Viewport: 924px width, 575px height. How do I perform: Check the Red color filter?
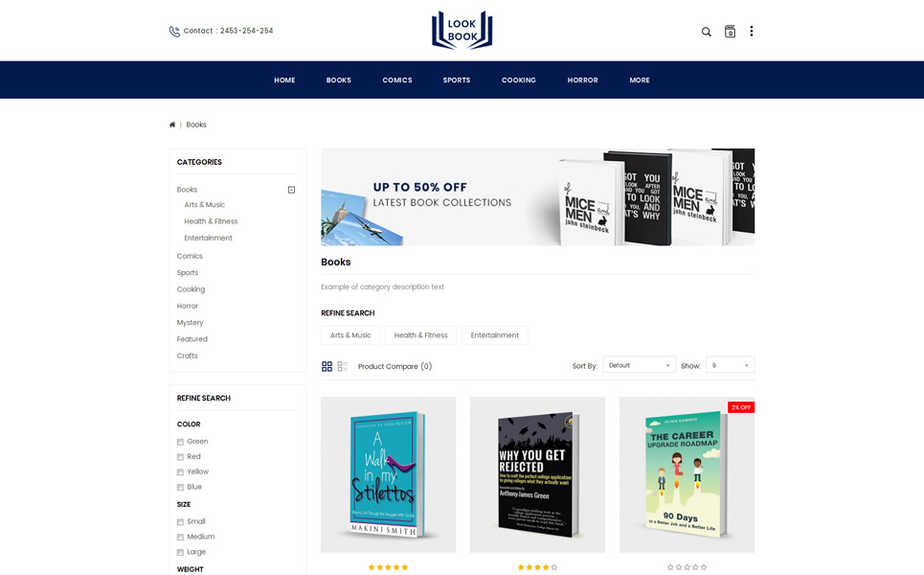pos(180,457)
